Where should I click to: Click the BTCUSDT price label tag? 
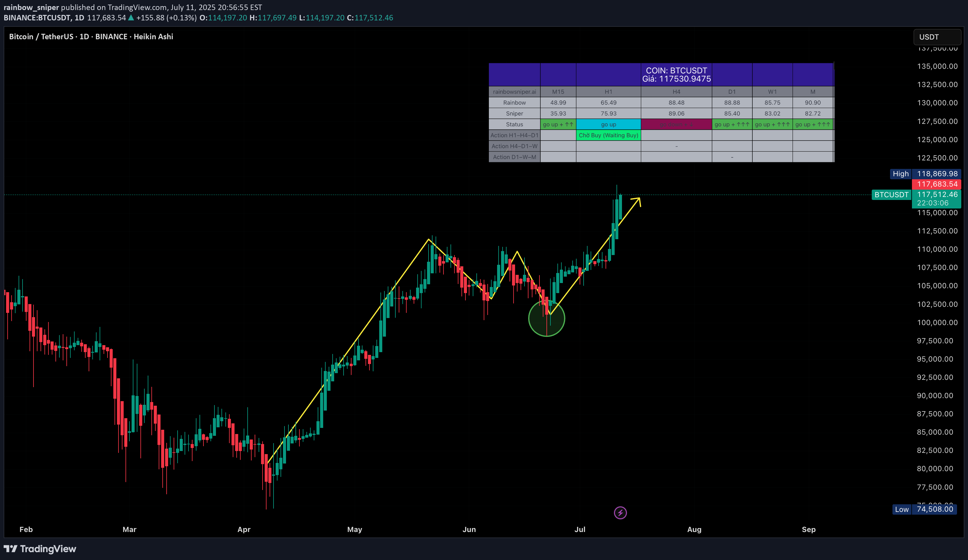(891, 194)
